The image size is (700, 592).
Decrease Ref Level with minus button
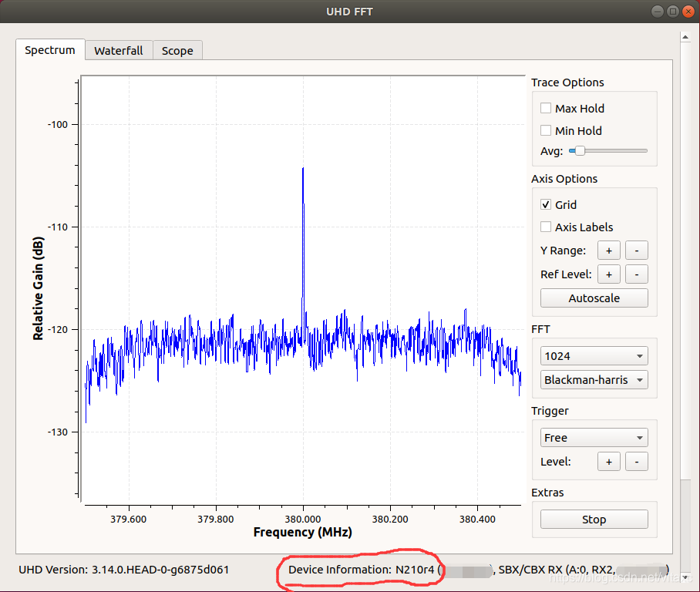coord(637,274)
